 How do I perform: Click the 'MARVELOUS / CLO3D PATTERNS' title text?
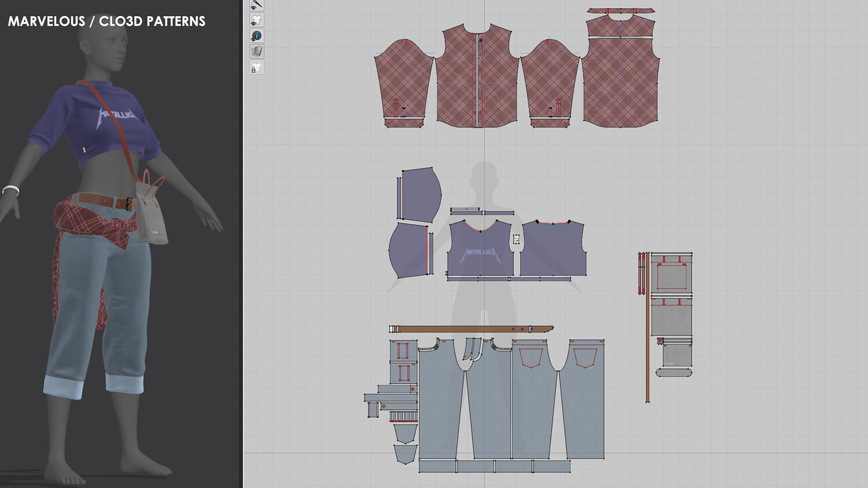(x=106, y=21)
